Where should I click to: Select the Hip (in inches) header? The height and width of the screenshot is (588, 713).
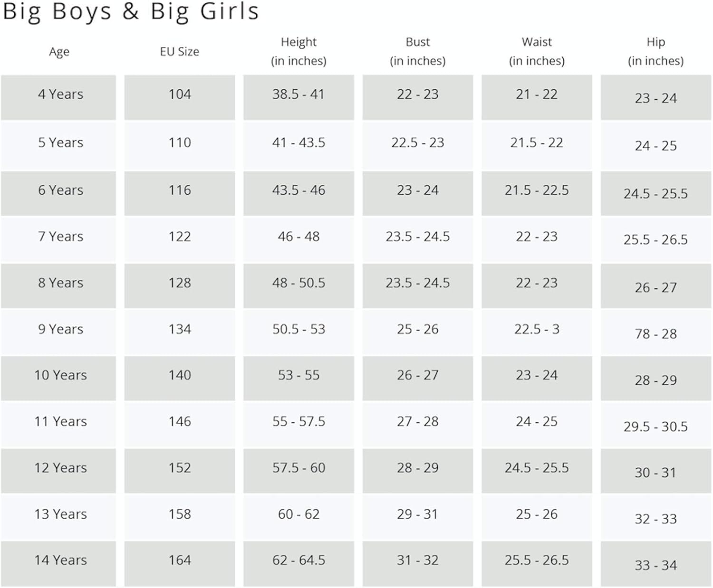(x=655, y=51)
